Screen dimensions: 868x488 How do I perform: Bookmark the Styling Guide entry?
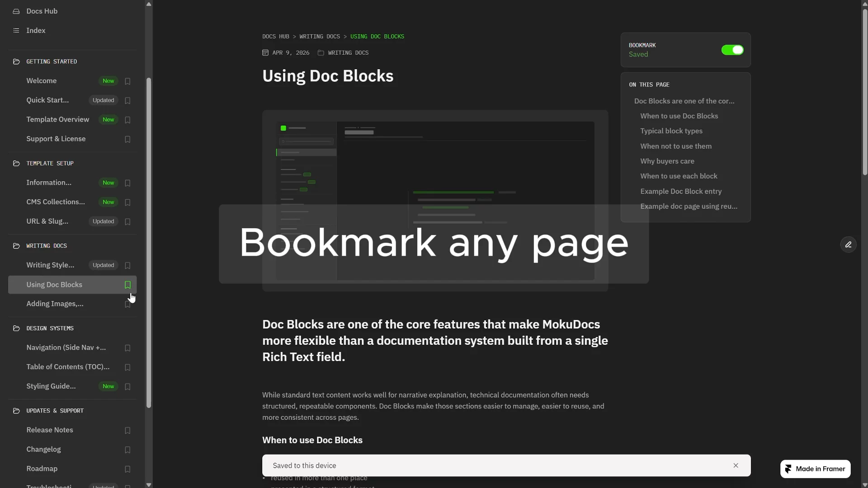(127, 387)
